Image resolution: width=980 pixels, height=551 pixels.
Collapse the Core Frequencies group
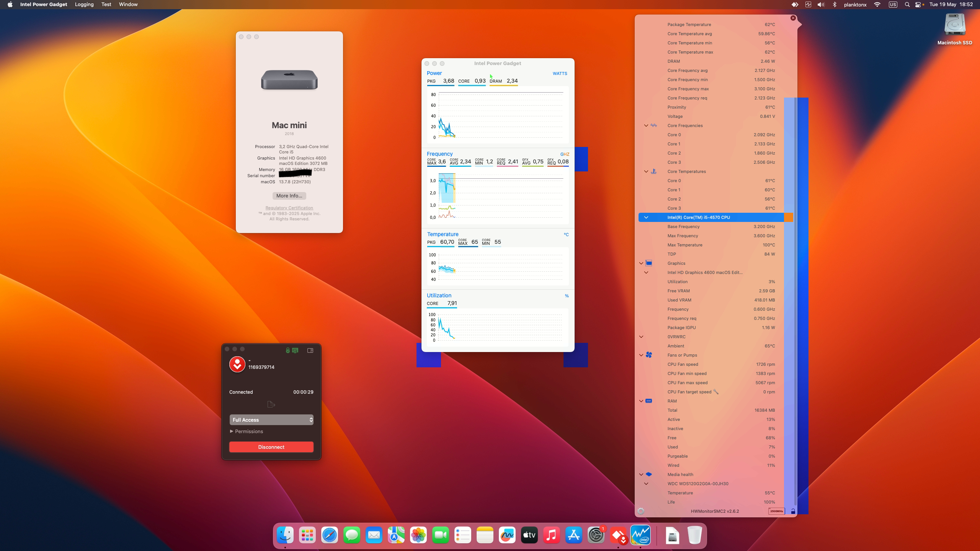646,126
